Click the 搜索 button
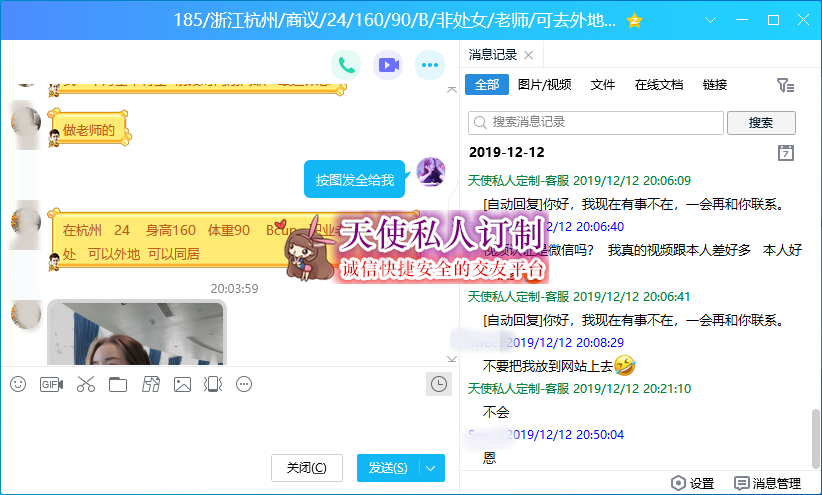 point(761,122)
